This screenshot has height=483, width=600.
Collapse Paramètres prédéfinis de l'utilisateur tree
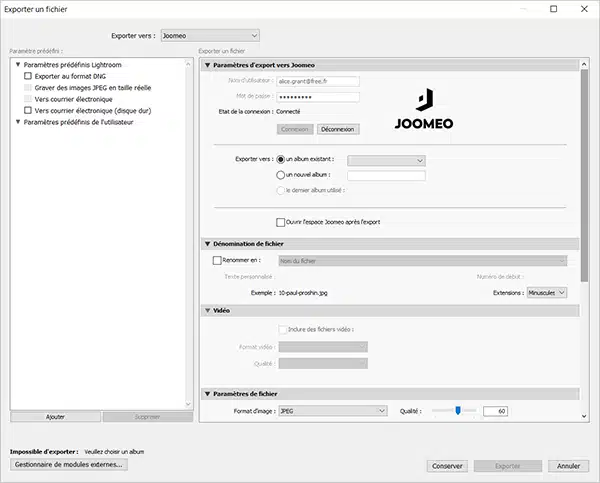(x=18, y=122)
